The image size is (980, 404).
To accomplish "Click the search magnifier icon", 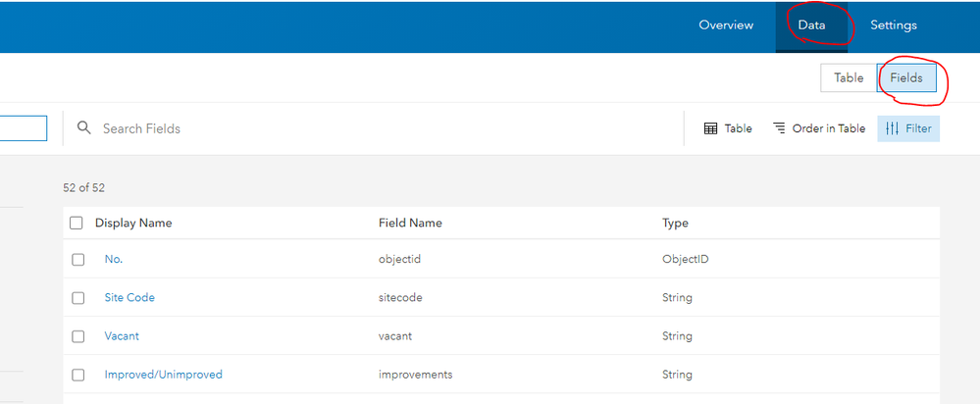I will coord(84,128).
